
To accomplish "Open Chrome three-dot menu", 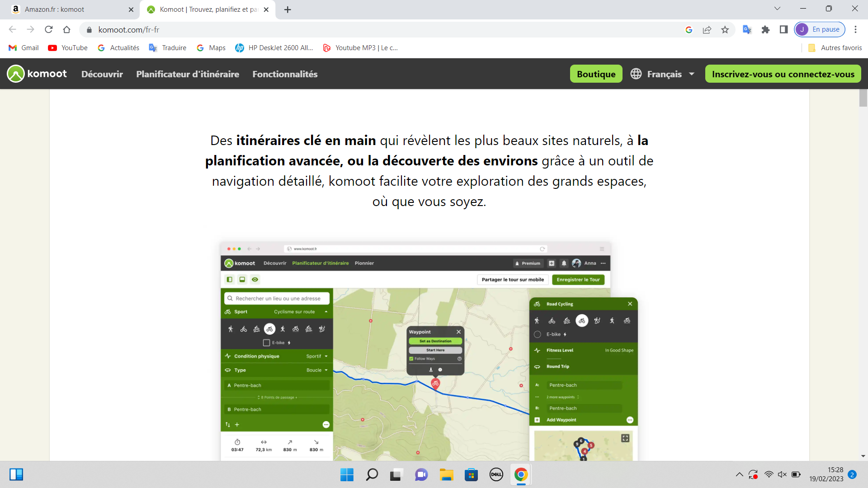I will click(855, 30).
